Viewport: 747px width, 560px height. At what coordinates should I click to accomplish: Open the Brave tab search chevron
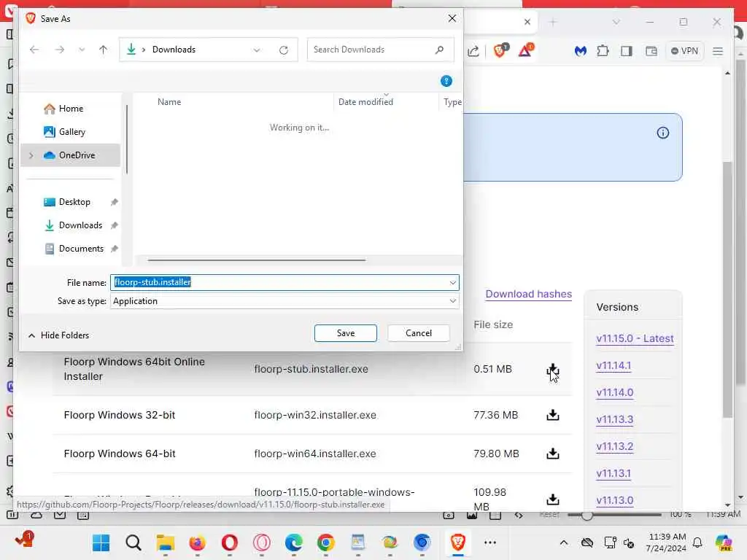pos(616,22)
